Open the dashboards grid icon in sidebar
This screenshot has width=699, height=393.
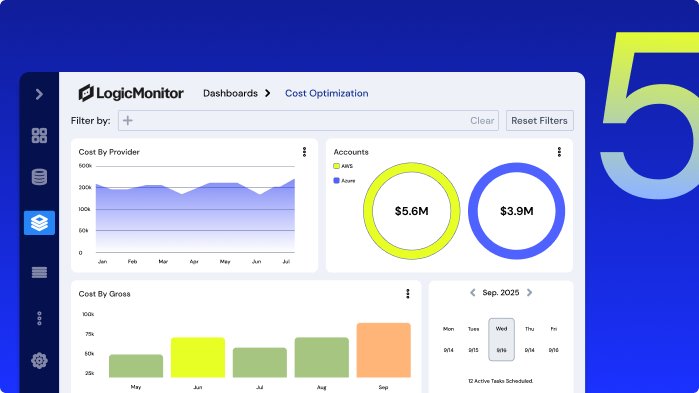tap(39, 135)
